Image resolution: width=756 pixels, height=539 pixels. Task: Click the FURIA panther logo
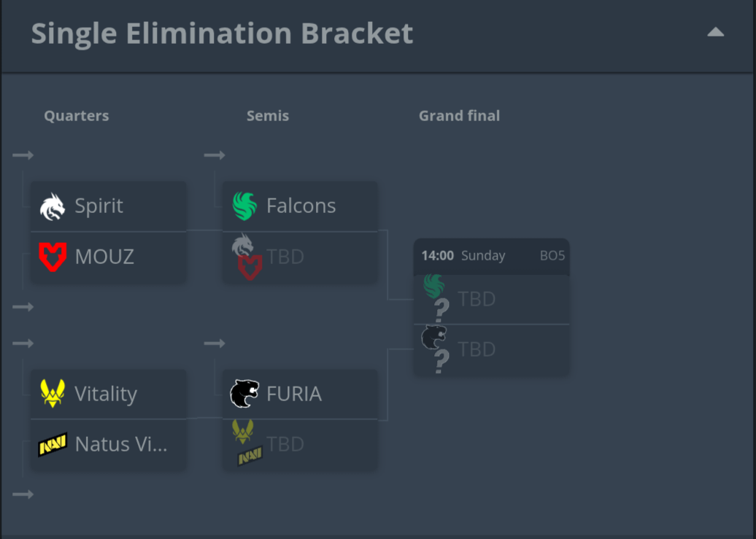244,394
